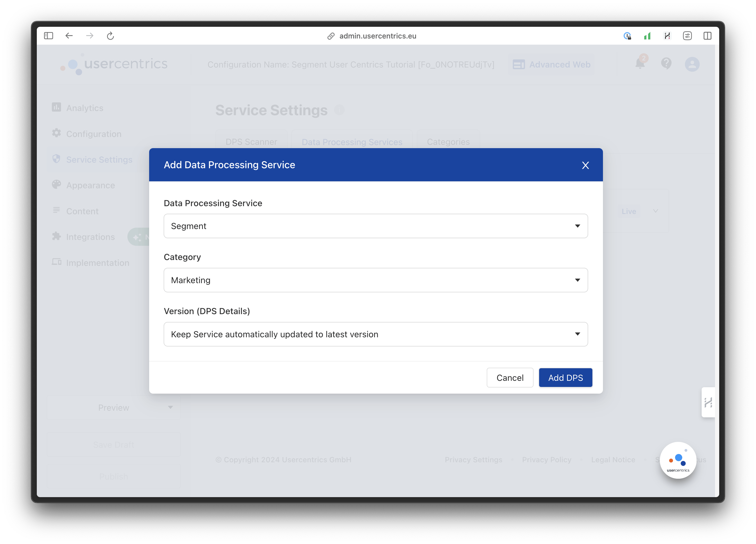Select the Configuration gear icon
The image size is (756, 544).
click(57, 133)
